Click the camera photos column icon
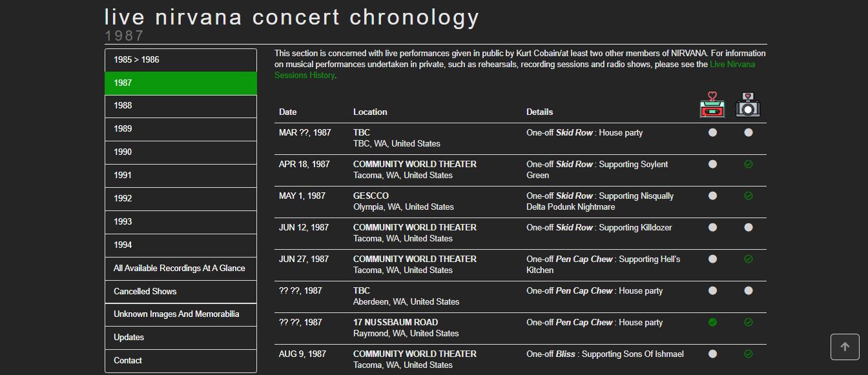The height and width of the screenshot is (375, 868). [x=748, y=105]
